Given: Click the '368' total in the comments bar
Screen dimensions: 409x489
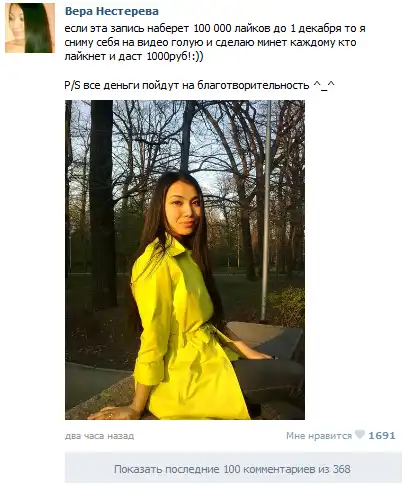Looking at the screenshot, I should (x=342, y=469).
